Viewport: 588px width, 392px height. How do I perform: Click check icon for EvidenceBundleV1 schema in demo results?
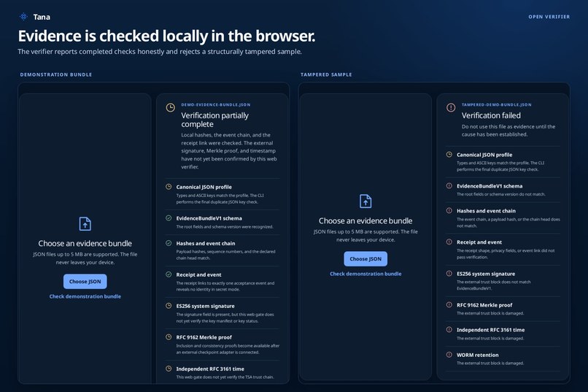[169, 218]
